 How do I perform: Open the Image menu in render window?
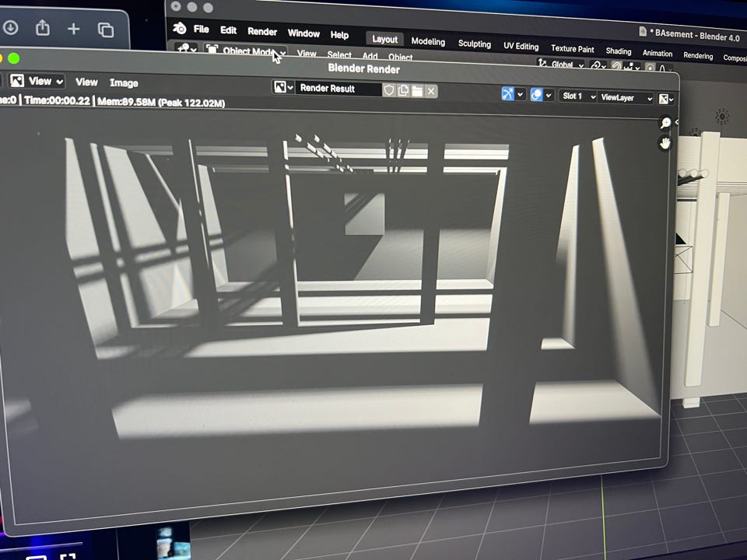click(x=124, y=82)
